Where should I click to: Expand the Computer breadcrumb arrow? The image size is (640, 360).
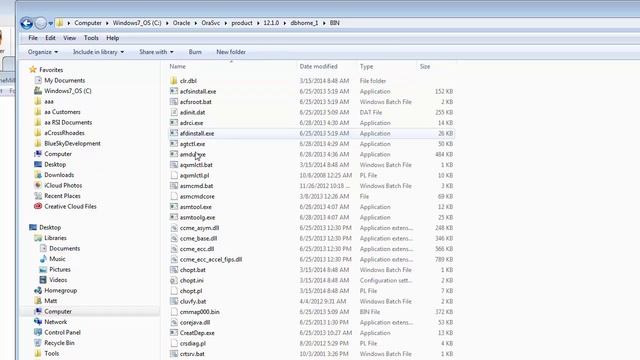click(x=107, y=23)
